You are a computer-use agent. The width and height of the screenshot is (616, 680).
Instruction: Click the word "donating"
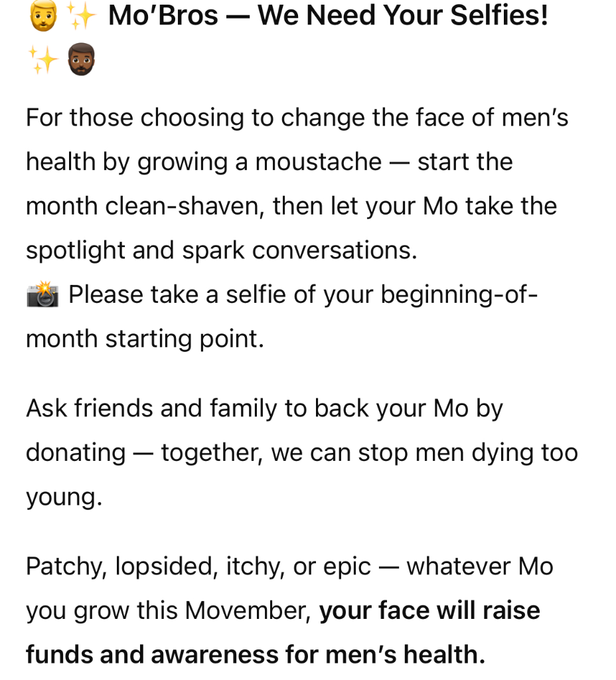76,453
